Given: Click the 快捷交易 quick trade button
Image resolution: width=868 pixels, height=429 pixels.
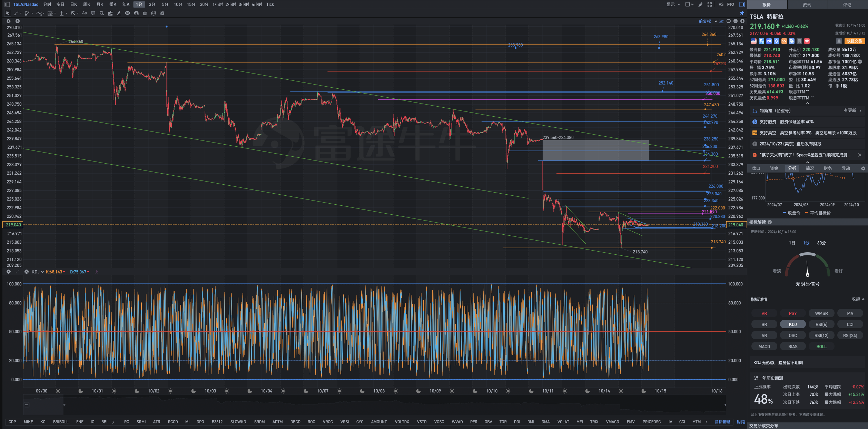Looking at the screenshot, I should (x=855, y=41).
